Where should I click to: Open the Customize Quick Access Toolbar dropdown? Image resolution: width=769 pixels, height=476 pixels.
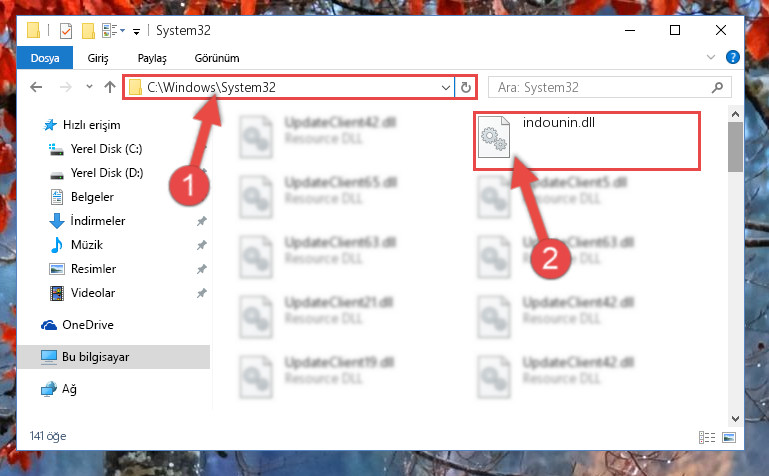pyautogui.click(x=136, y=32)
